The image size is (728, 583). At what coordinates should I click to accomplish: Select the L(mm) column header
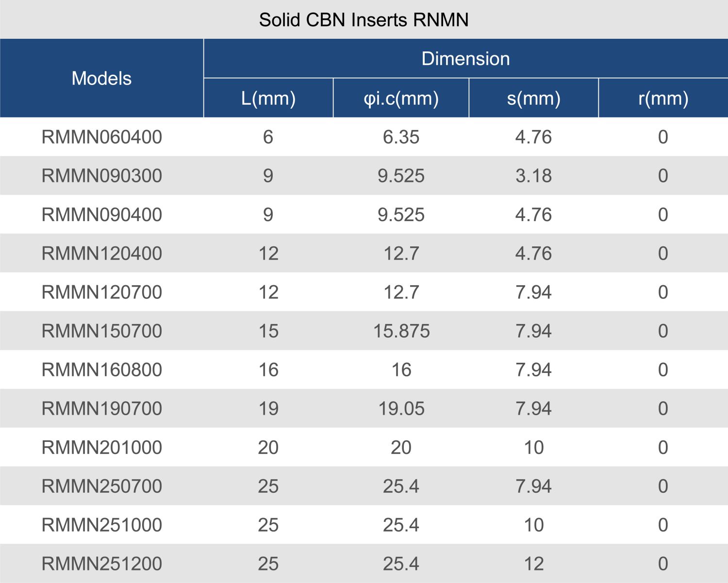268,98
